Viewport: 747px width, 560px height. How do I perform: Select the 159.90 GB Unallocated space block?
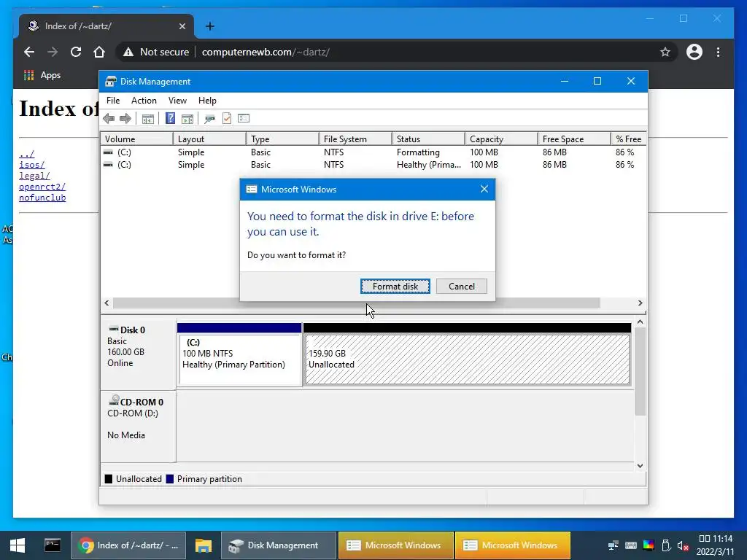tap(468, 359)
